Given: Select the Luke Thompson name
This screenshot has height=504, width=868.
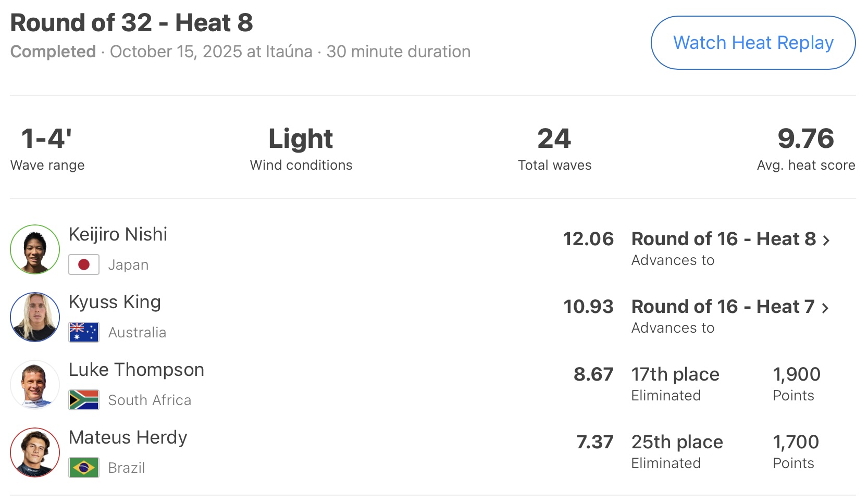Looking at the screenshot, I should click(136, 370).
